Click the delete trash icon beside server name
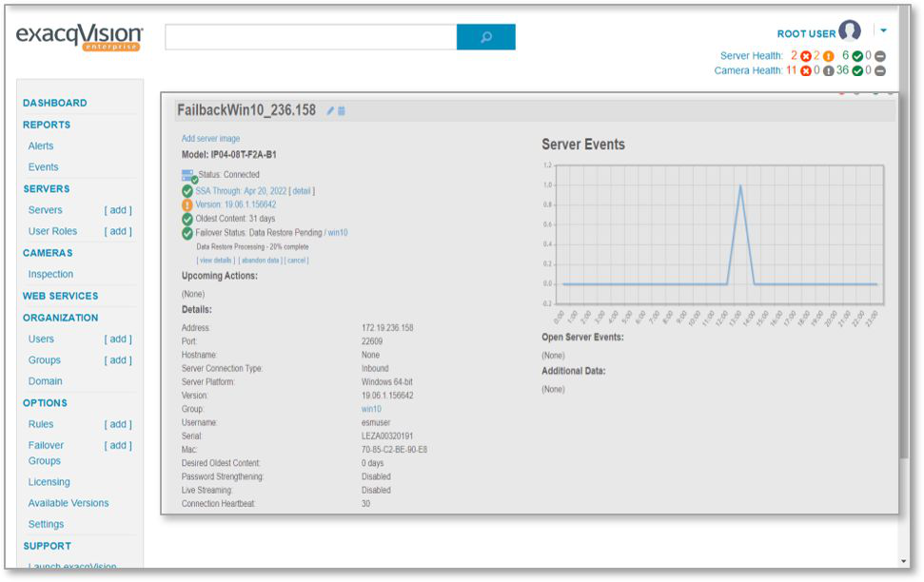This screenshot has width=924, height=582. click(342, 110)
